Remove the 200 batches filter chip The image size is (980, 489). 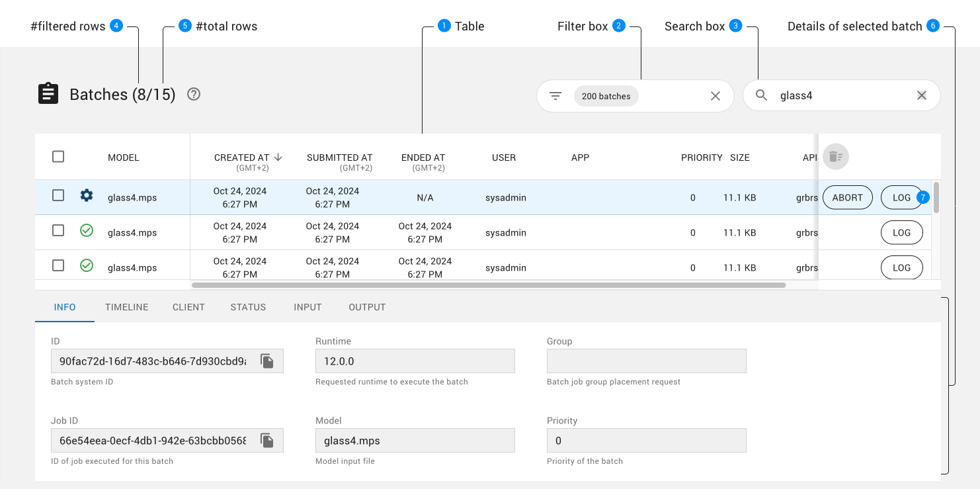click(x=606, y=96)
